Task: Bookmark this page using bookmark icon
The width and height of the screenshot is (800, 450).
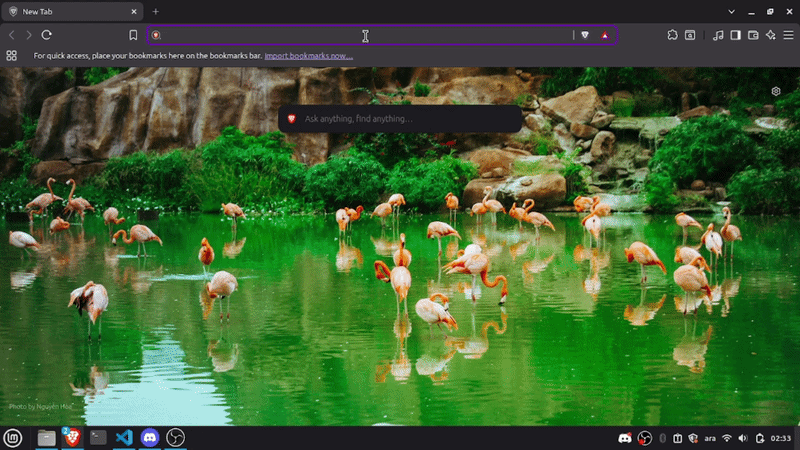Action: click(133, 35)
